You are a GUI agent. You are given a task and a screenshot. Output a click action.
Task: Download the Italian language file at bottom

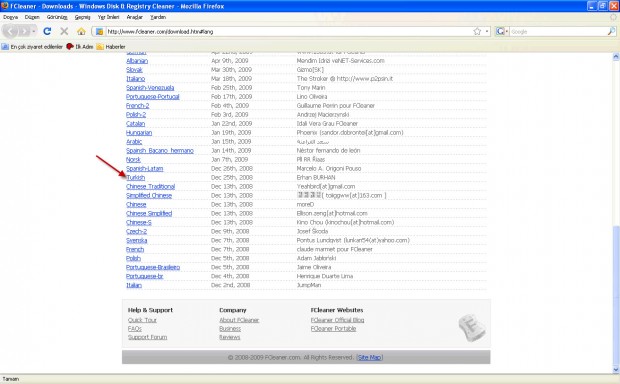pos(134,285)
